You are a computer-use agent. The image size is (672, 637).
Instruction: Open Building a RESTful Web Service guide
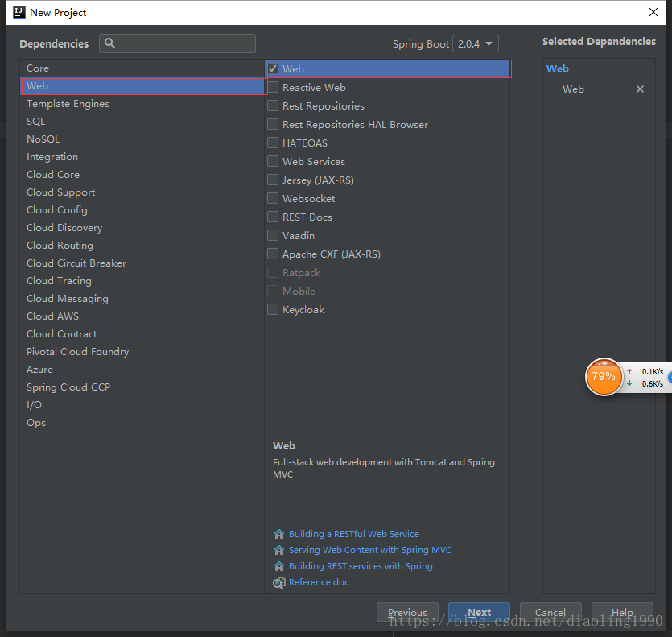(353, 534)
